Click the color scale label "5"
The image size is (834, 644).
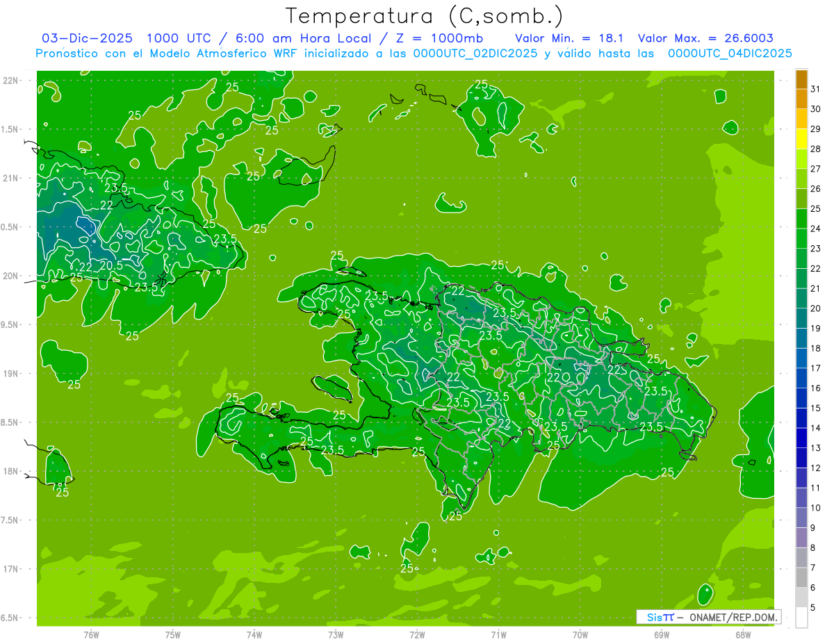click(813, 607)
